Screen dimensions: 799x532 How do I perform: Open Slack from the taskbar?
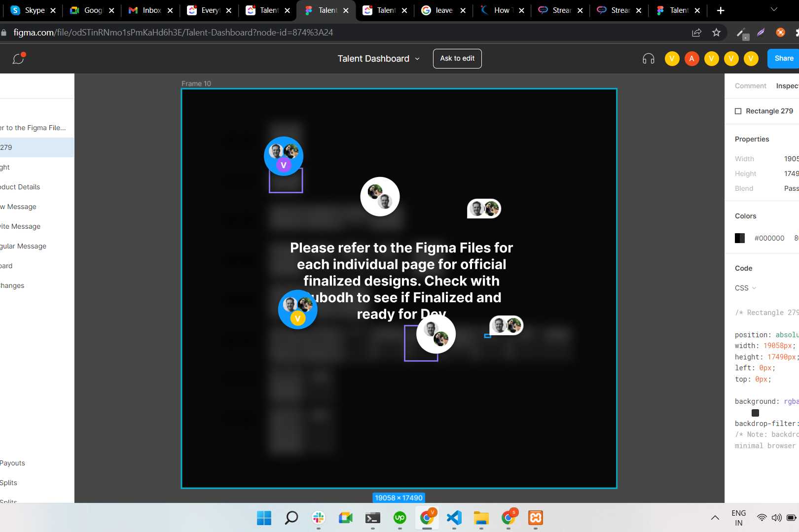click(x=319, y=518)
